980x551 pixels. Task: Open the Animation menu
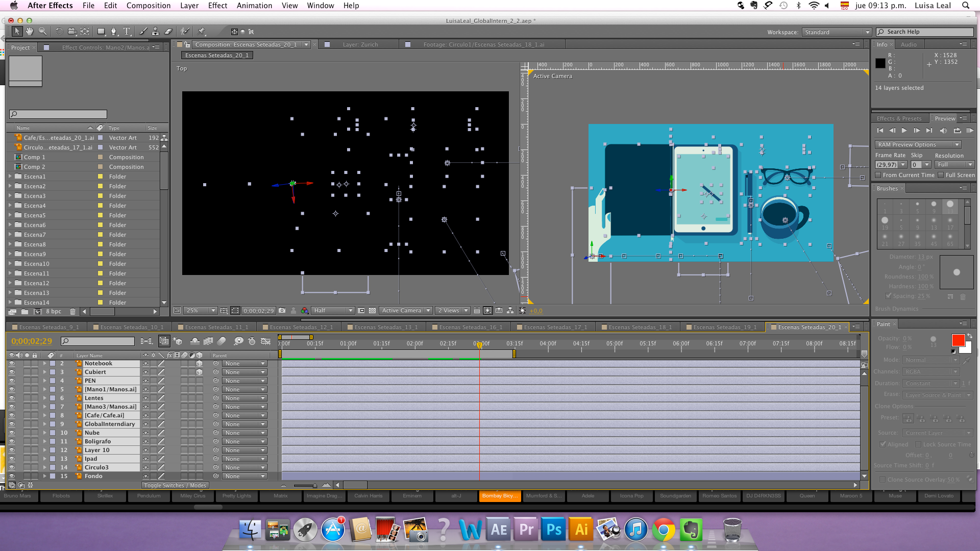[254, 6]
